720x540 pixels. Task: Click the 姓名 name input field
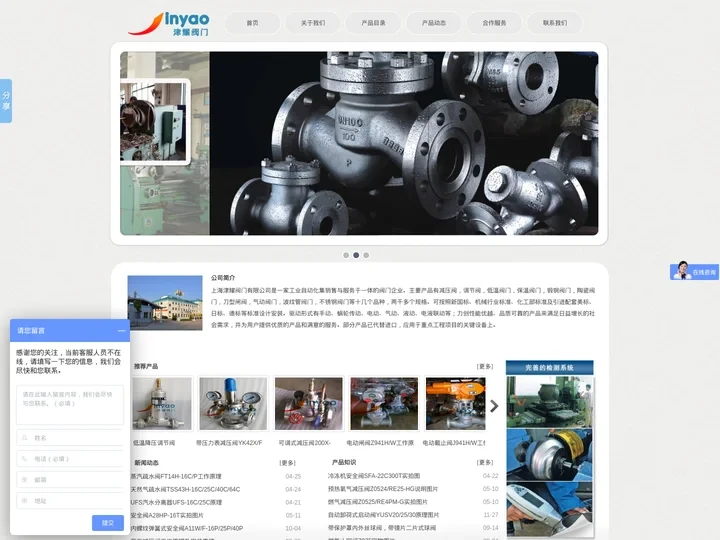(x=70, y=438)
